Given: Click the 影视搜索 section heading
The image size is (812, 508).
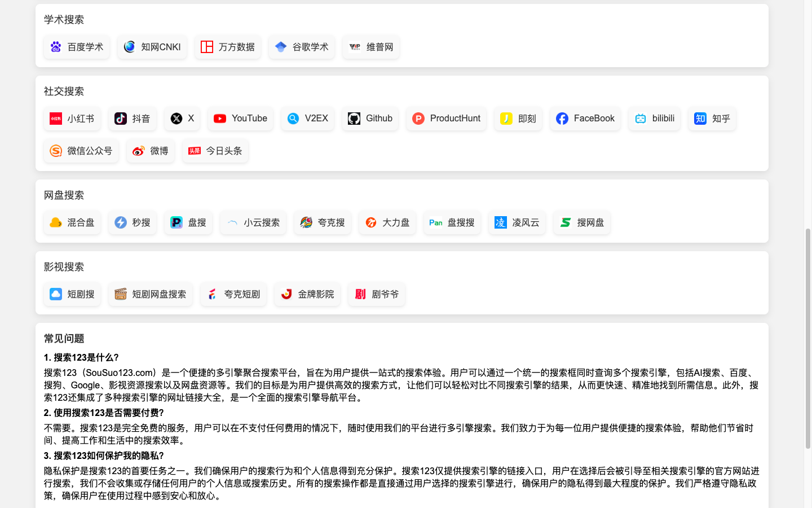Looking at the screenshot, I should pos(64,267).
